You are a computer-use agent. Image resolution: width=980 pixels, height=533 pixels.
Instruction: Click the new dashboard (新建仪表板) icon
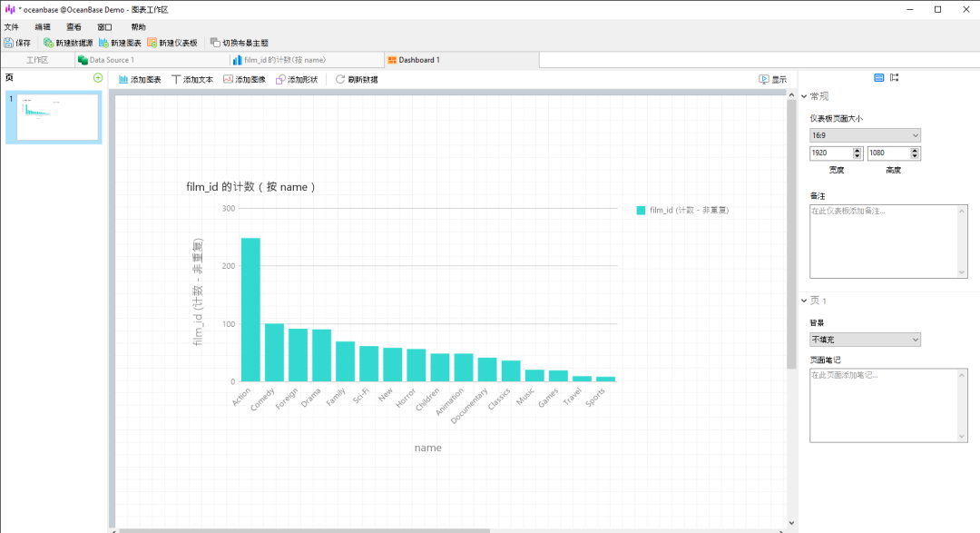coord(152,44)
